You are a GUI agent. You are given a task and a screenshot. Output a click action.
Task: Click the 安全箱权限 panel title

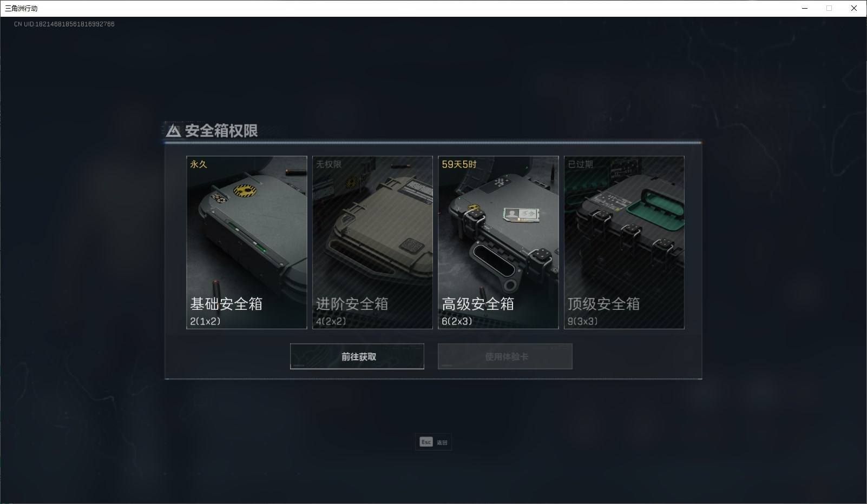coord(221,131)
